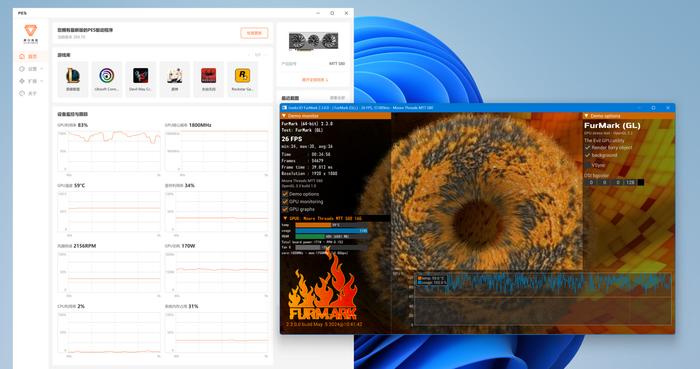This screenshot has width=700, height=369.
Task: Select the home icon in PES sidebar
Action: [x=22, y=56]
